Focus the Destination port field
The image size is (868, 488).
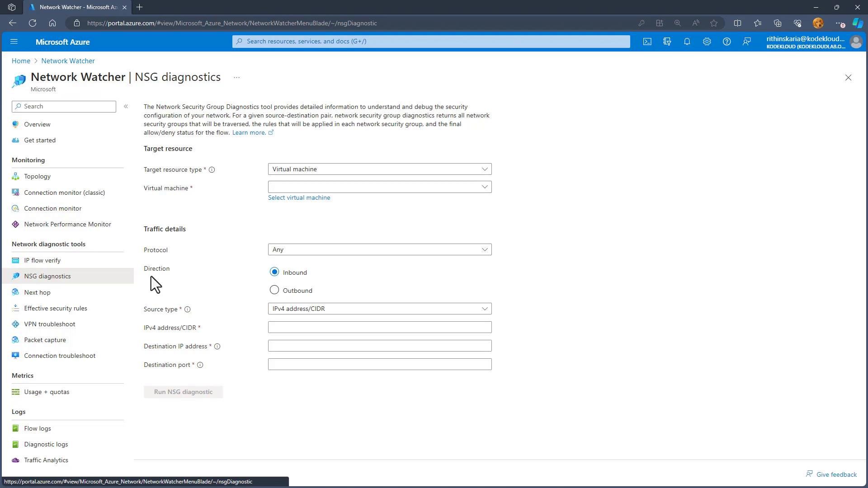(x=380, y=364)
